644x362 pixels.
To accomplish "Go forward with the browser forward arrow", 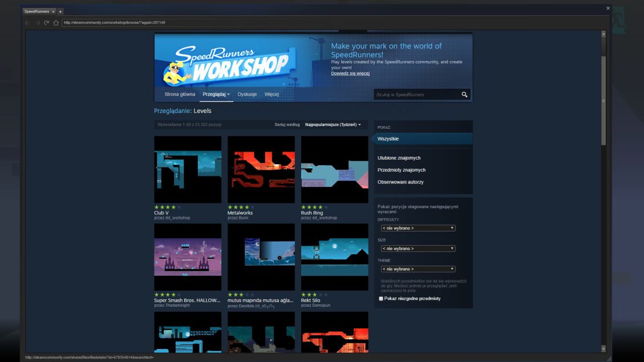I will (38, 23).
